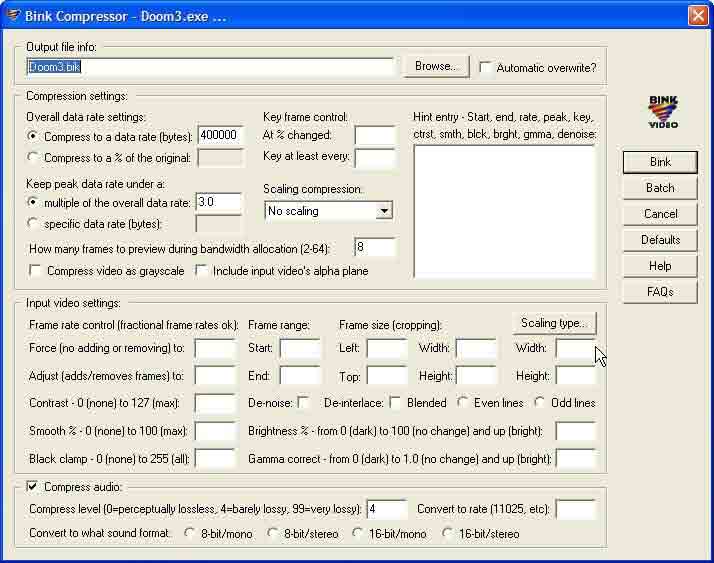This screenshot has width=714, height=563.
Task: Select Compress to a % of original
Action: click(x=34, y=157)
